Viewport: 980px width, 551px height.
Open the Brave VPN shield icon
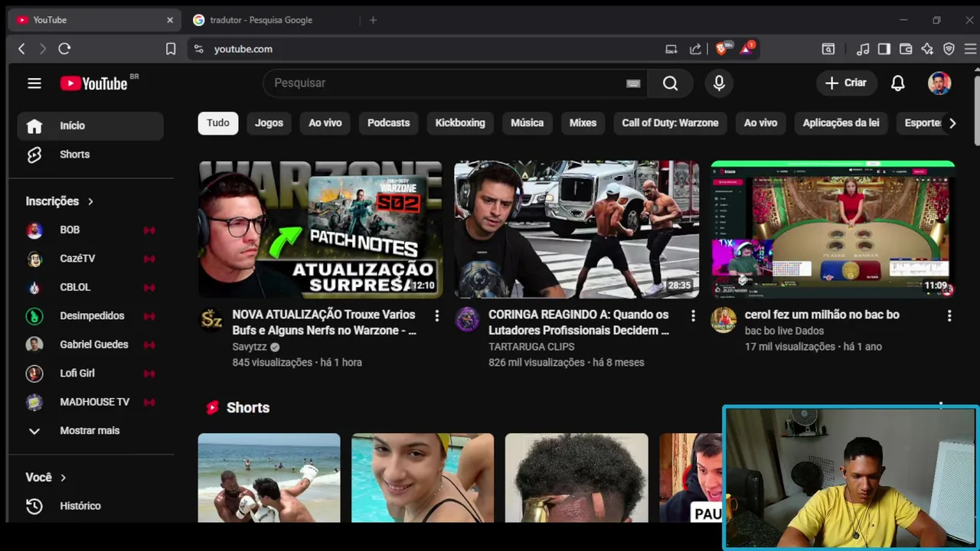949,49
